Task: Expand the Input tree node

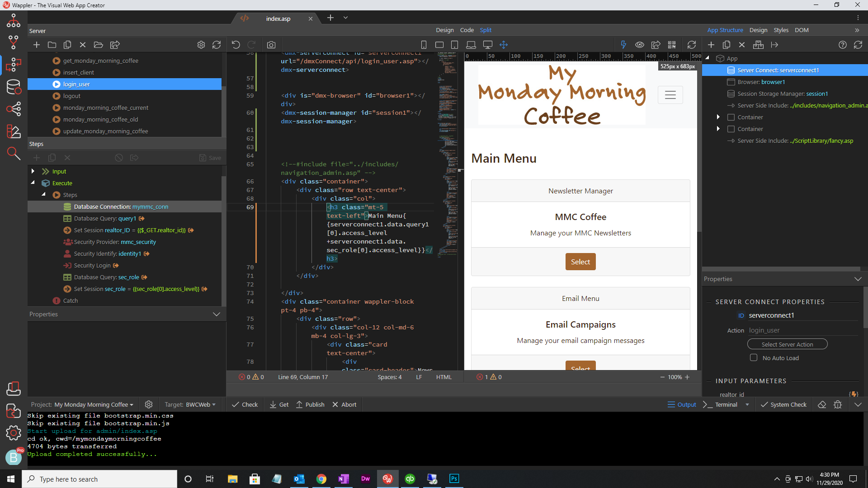Action: click(x=33, y=171)
